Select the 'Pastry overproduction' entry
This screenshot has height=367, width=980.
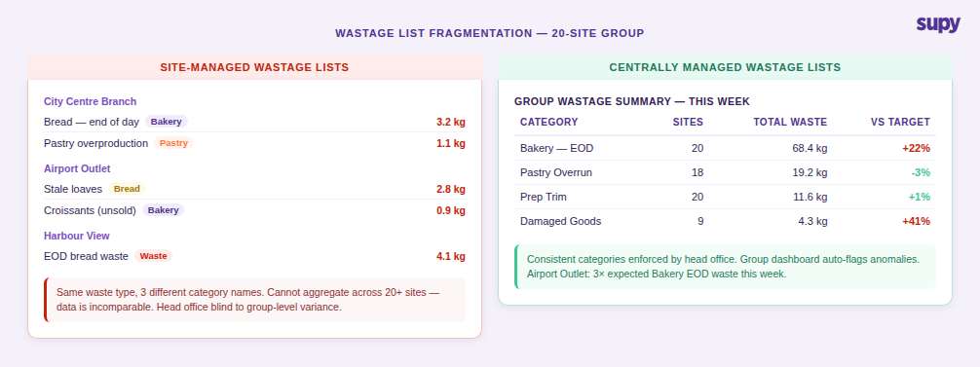[x=95, y=143]
